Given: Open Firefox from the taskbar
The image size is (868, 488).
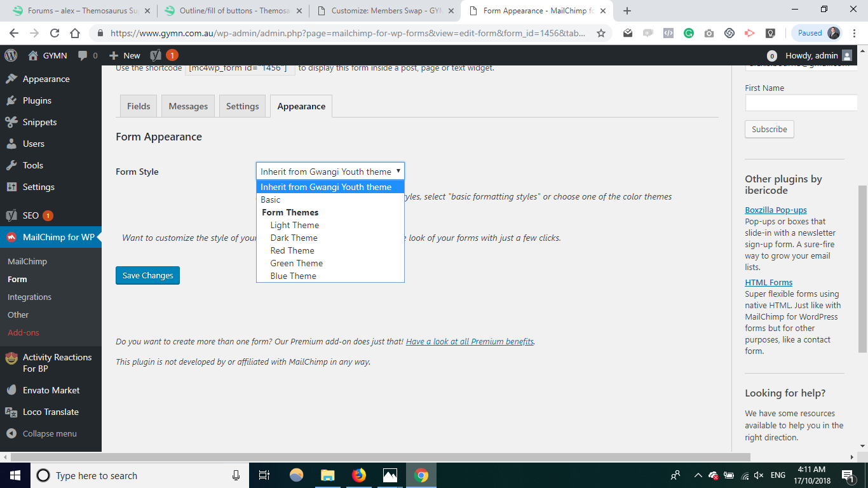Looking at the screenshot, I should (359, 475).
